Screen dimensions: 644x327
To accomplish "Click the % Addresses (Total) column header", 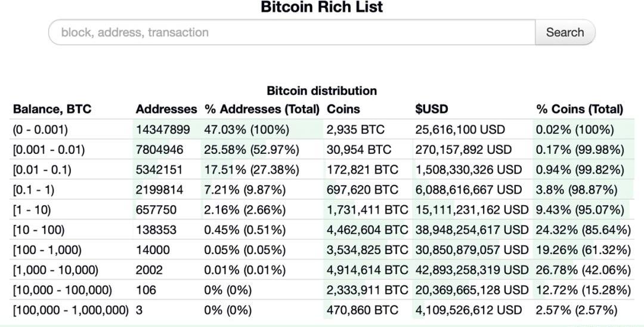I will [x=262, y=109].
